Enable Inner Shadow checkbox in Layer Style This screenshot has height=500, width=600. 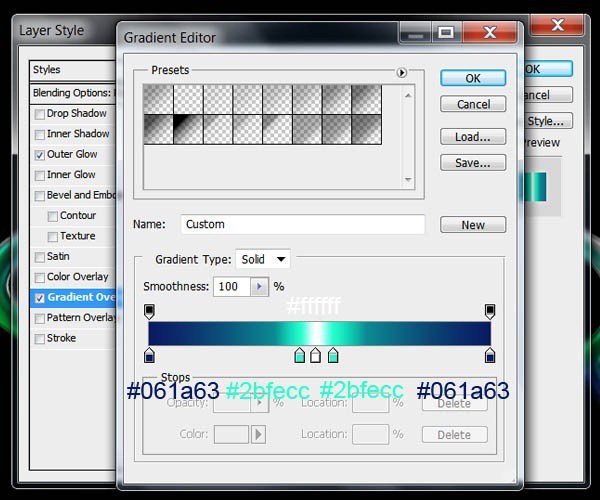pyautogui.click(x=39, y=135)
